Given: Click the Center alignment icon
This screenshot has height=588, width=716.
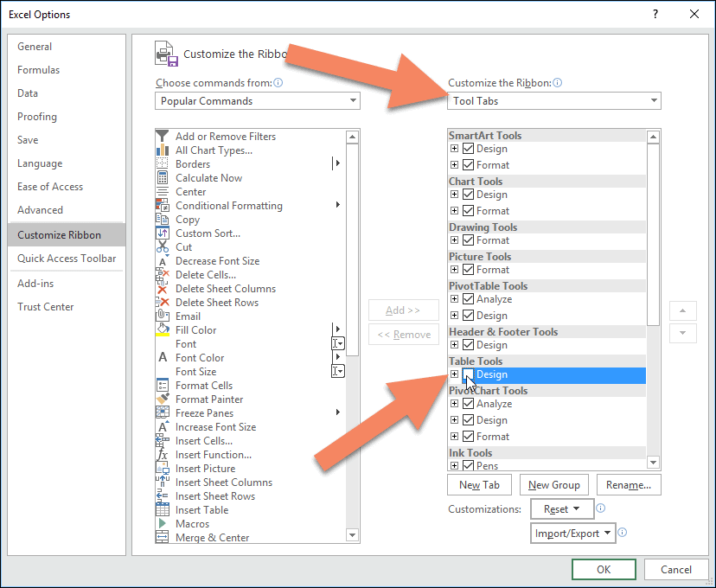Looking at the screenshot, I should point(162,192).
